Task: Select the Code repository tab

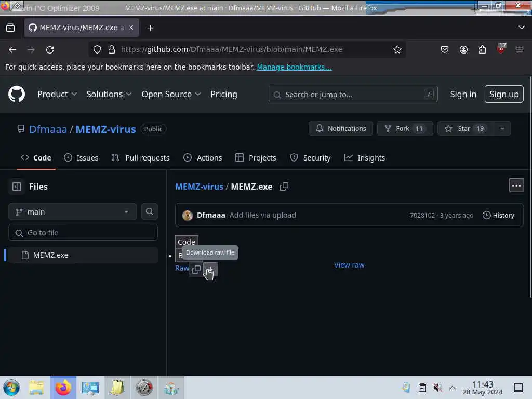Action: point(36,158)
